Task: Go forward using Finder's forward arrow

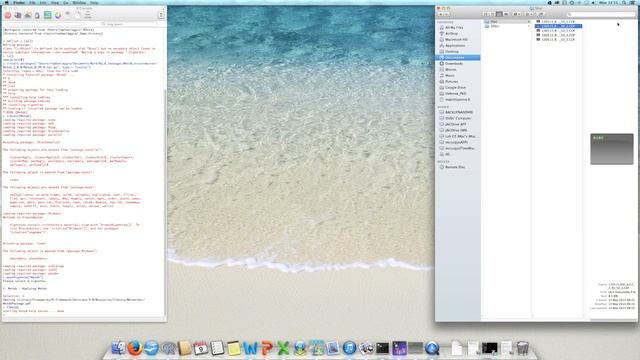Action: (x=447, y=14)
